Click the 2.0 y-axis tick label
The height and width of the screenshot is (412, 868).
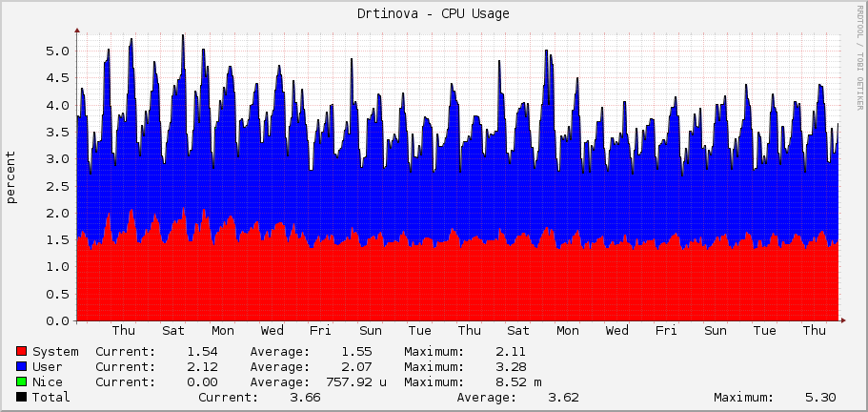tap(57, 214)
